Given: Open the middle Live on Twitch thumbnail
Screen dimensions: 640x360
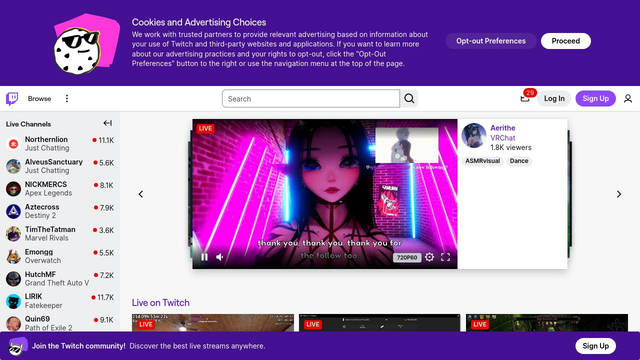Looking at the screenshot, I should 380,322.
